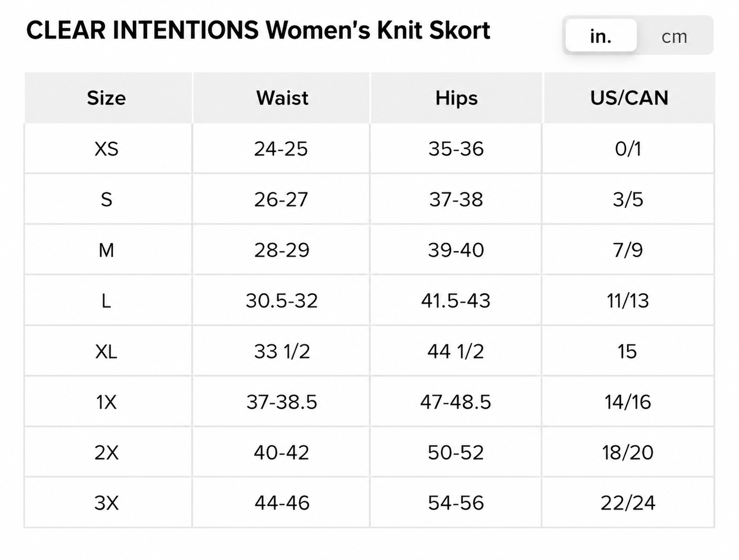The width and height of the screenshot is (739, 560).
Task: Select the XS size row label
Action: [107, 149]
